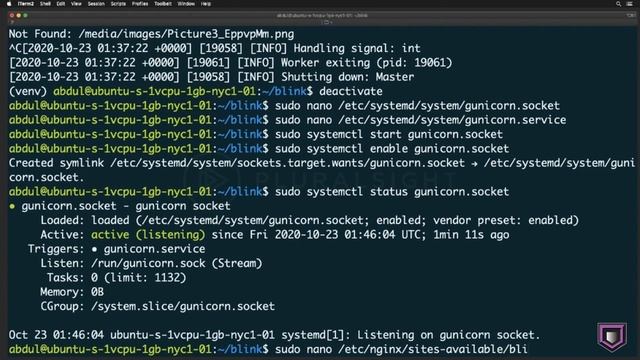Open the Notification Center icon
640x360 pixels.
click(629, 4)
